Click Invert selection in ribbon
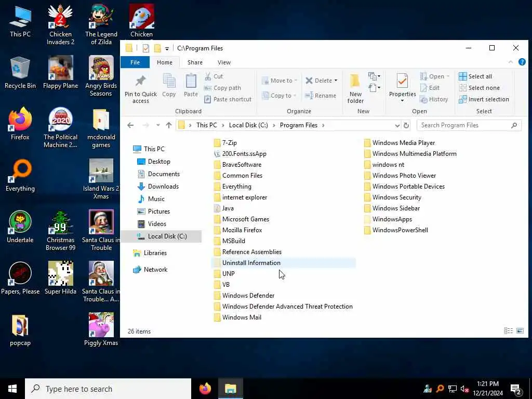This screenshot has width=532, height=399. (x=484, y=99)
